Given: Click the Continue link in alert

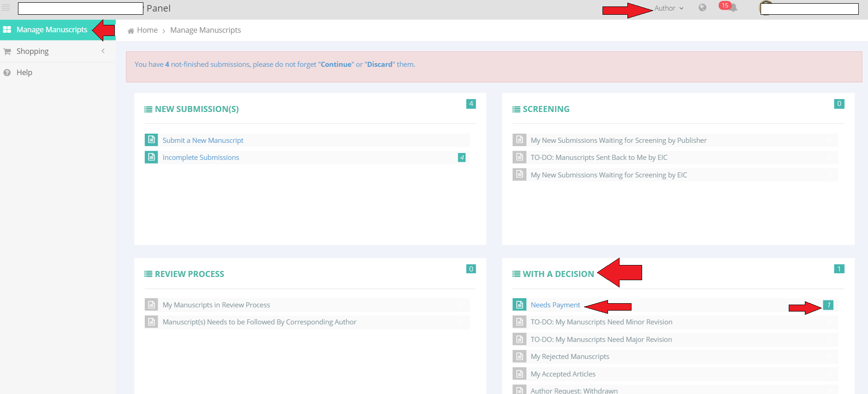Looking at the screenshot, I should pyautogui.click(x=336, y=65).
